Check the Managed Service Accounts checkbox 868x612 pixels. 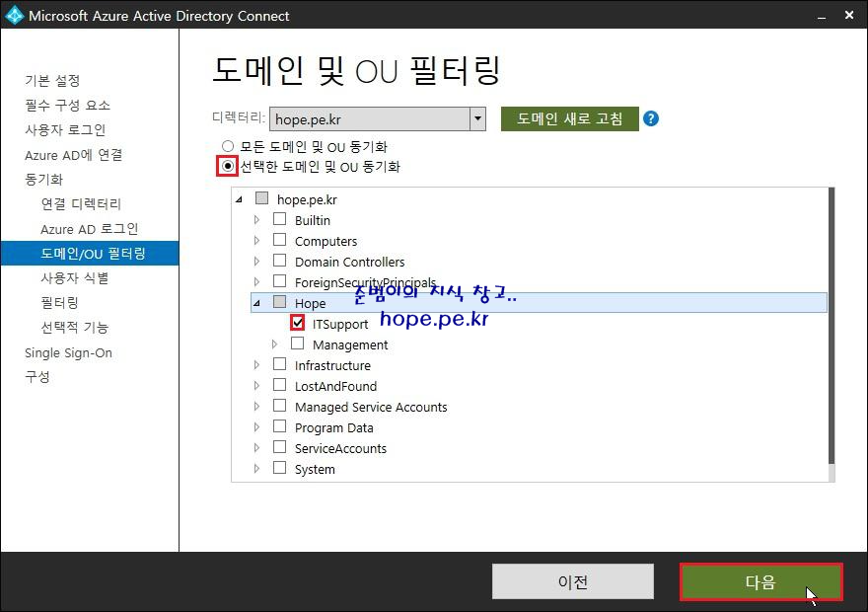click(x=279, y=406)
